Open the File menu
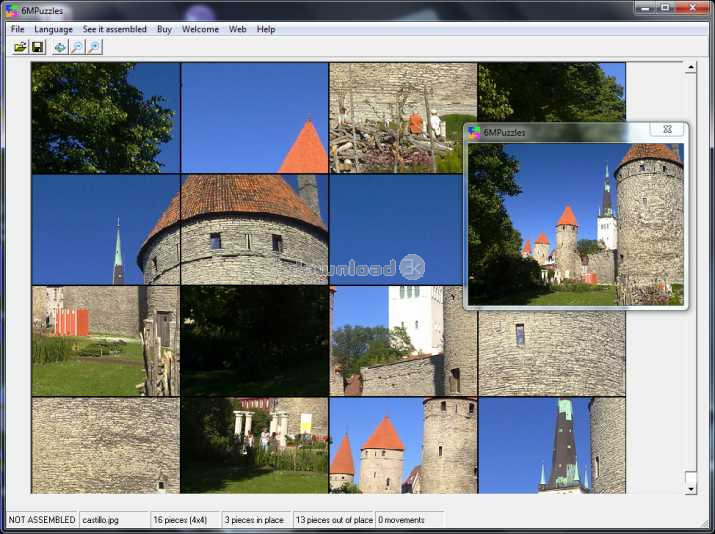The image size is (715, 534). pyautogui.click(x=17, y=29)
